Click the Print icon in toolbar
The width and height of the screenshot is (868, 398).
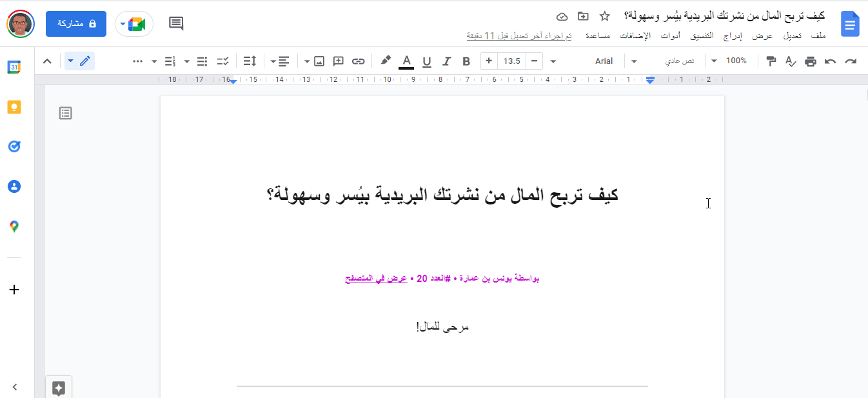tap(811, 61)
